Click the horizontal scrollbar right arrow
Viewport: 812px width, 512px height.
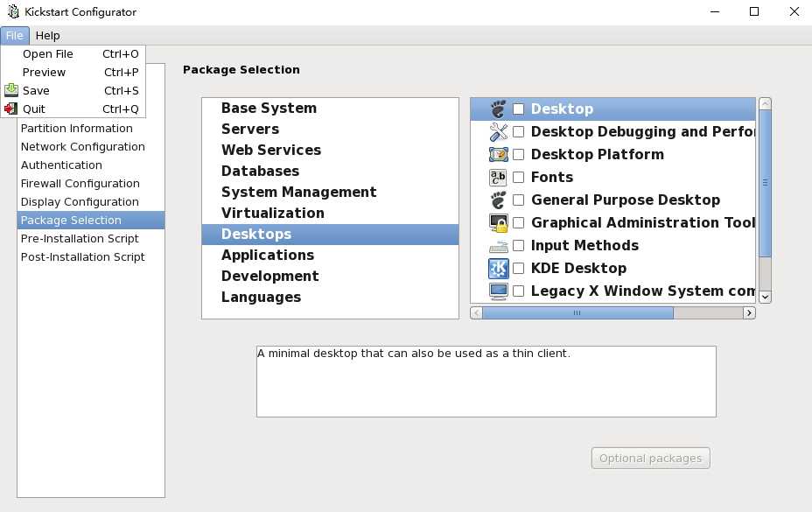[749, 313]
